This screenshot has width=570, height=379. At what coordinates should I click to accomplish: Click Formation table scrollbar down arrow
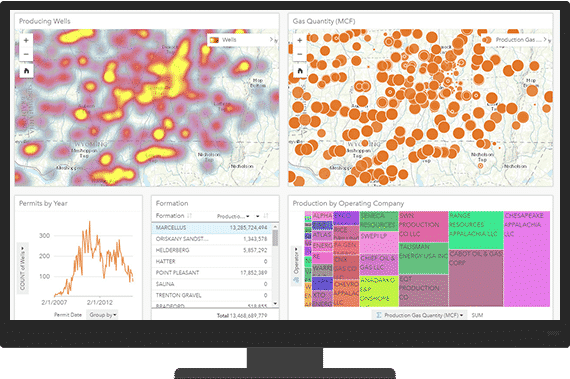275,303
